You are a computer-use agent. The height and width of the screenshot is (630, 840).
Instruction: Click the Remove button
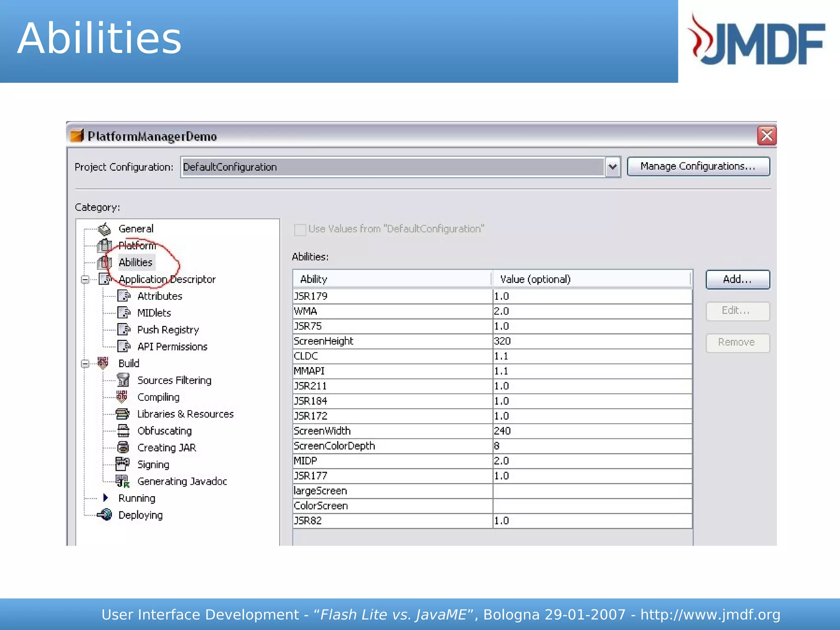tap(737, 342)
